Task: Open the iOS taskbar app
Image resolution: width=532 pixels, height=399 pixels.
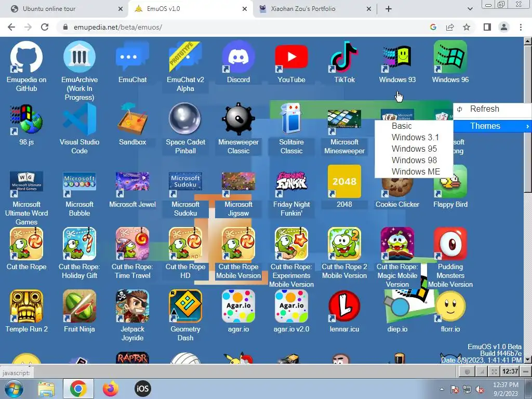Action: click(x=142, y=389)
